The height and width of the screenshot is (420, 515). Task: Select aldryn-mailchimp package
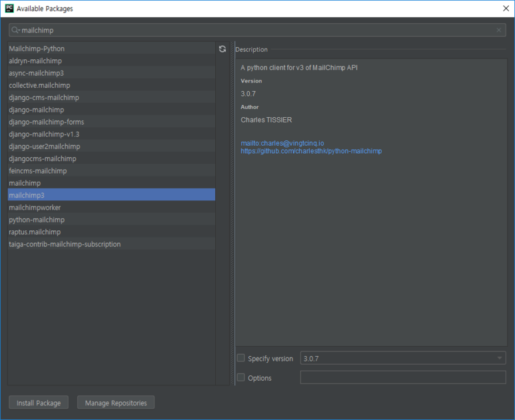coord(111,61)
